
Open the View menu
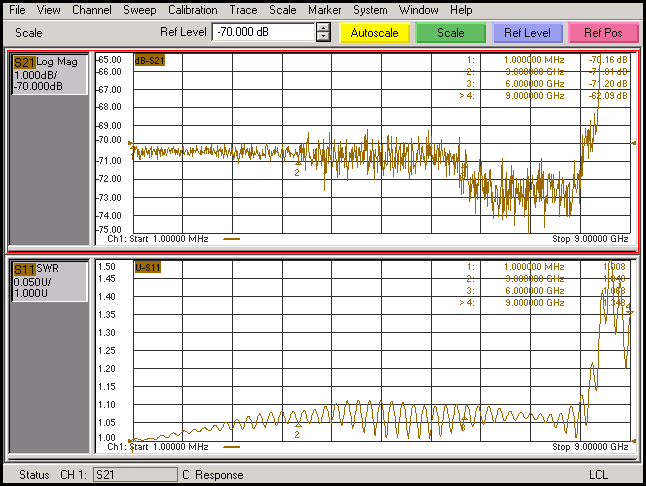click(48, 9)
